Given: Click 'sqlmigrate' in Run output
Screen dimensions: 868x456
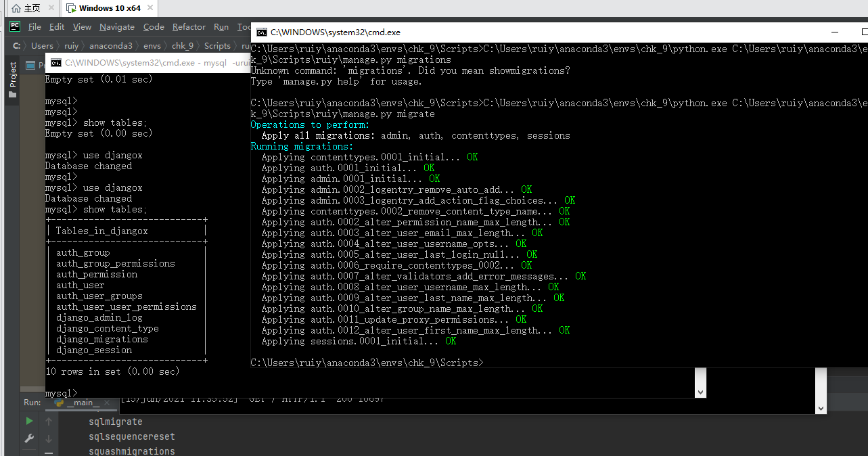Looking at the screenshot, I should pos(116,421).
